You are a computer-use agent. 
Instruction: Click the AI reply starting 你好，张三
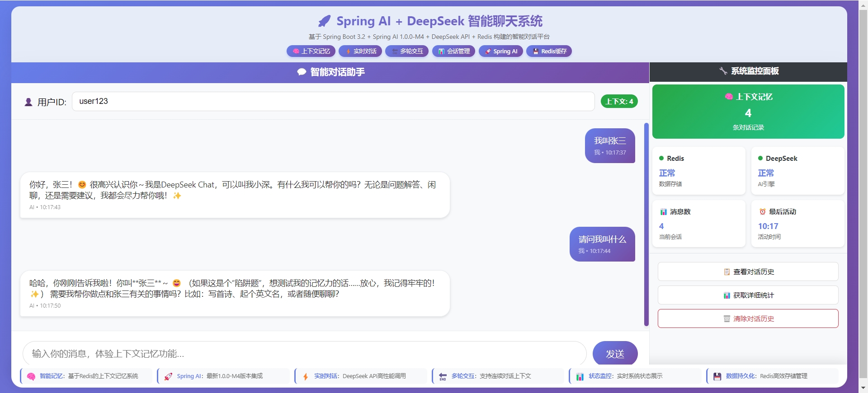click(x=235, y=195)
